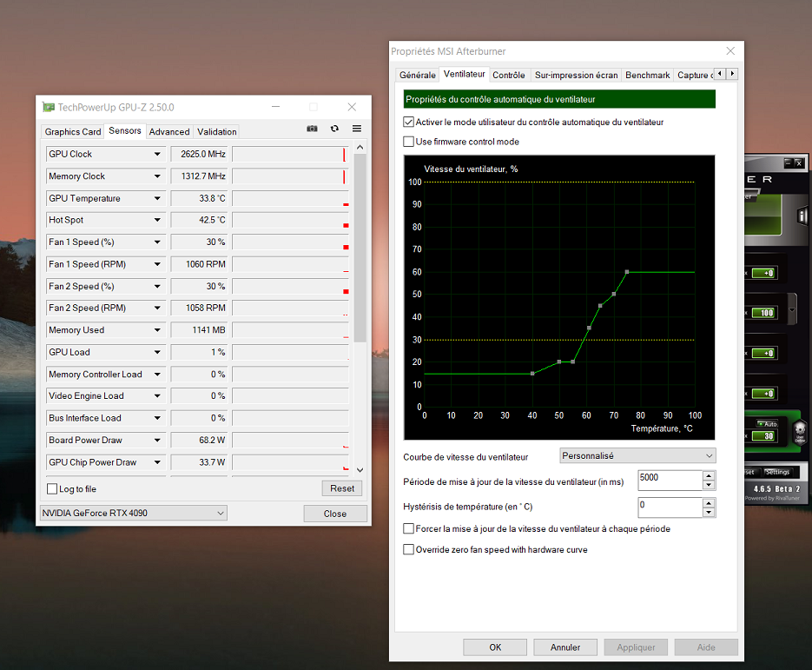
Task: Click the hystérésis de température field
Action: pyautogui.click(x=669, y=505)
